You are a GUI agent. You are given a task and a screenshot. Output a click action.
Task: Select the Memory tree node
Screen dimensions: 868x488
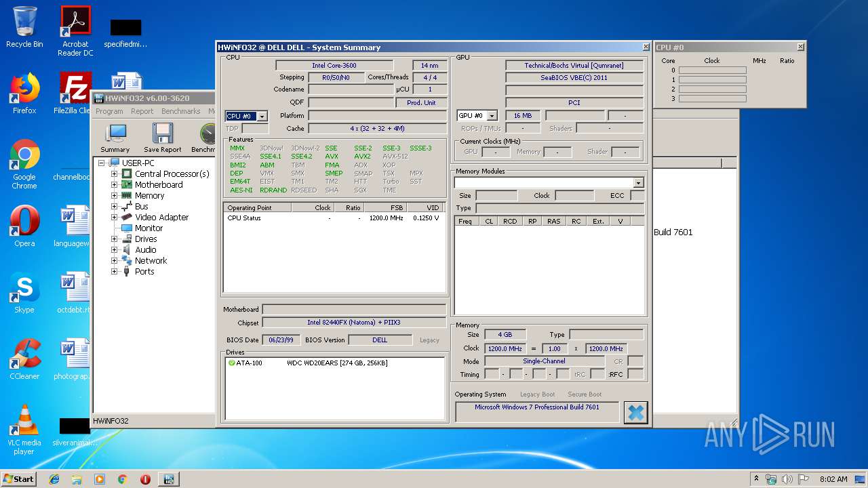(149, 195)
